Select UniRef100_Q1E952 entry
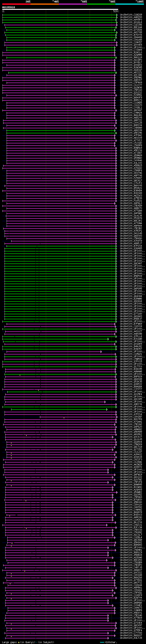The width and height of the screenshot is (146, 644). (131, 495)
